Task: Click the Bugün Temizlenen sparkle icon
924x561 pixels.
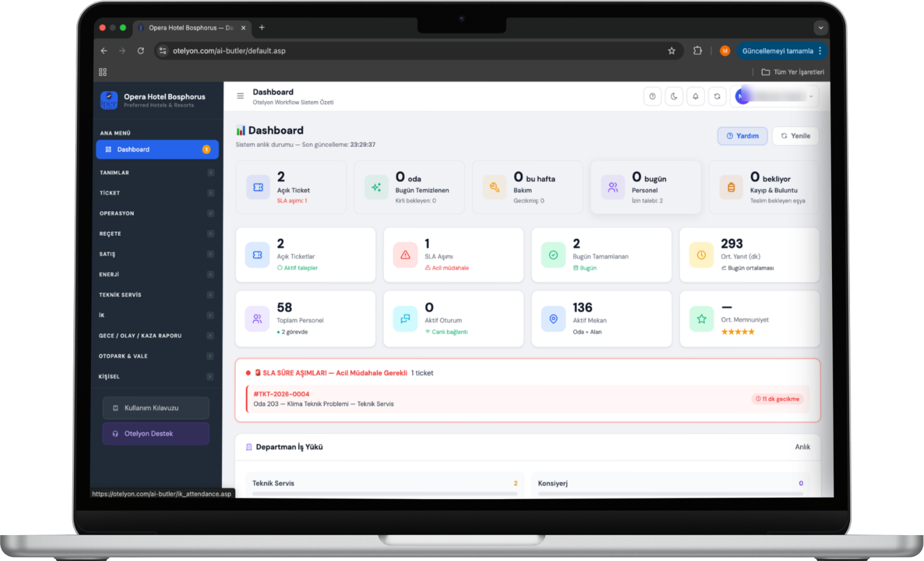Action: 376,188
